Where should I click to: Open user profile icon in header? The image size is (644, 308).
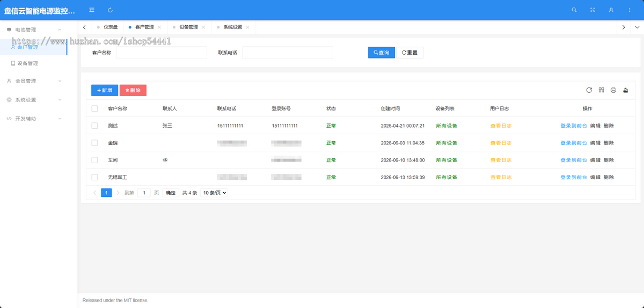(x=611, y=10)
